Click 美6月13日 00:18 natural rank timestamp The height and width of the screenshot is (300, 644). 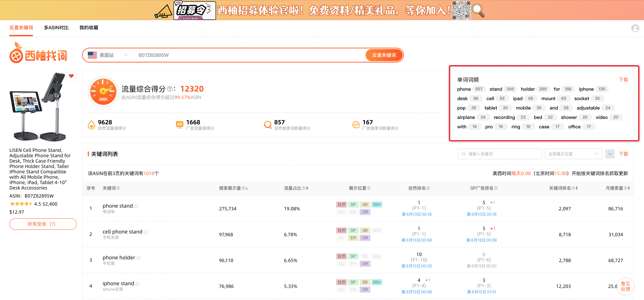[x=416, y=214]
